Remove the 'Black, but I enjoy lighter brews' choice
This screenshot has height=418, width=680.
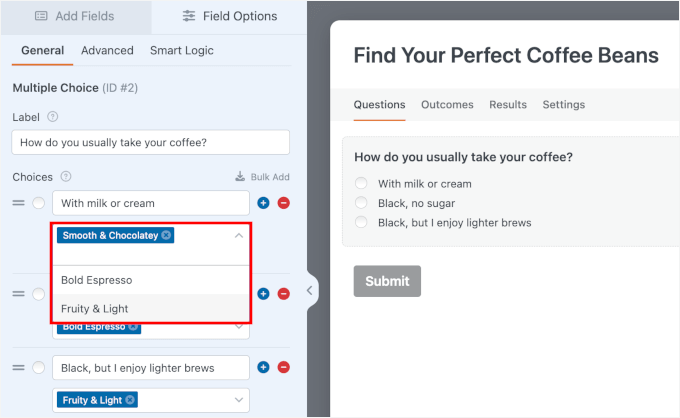[x=284, y=368]
